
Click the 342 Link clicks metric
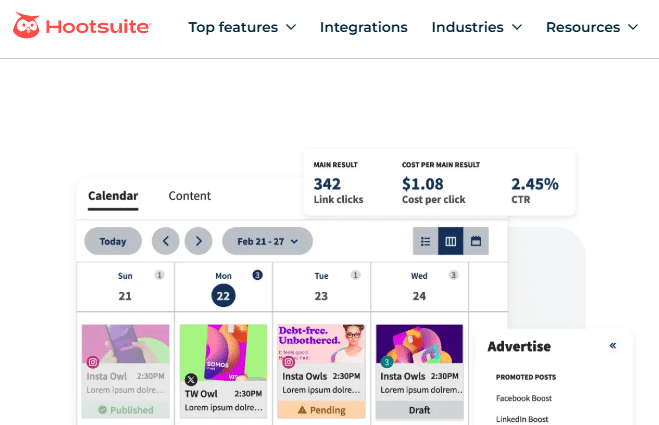tap(338, 190)
